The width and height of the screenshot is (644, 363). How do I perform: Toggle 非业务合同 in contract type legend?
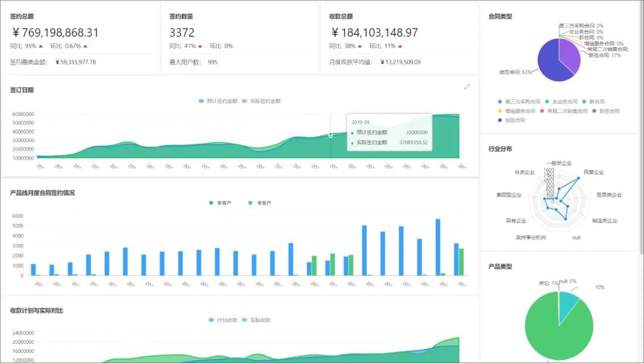click(561, 101)
